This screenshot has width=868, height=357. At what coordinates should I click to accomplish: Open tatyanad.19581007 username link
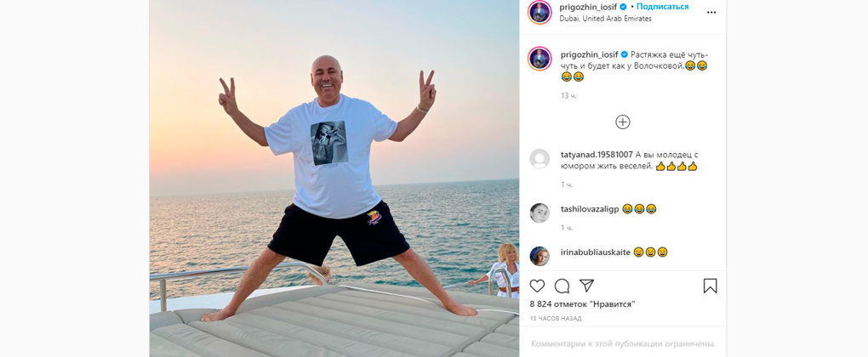(597, 155)
